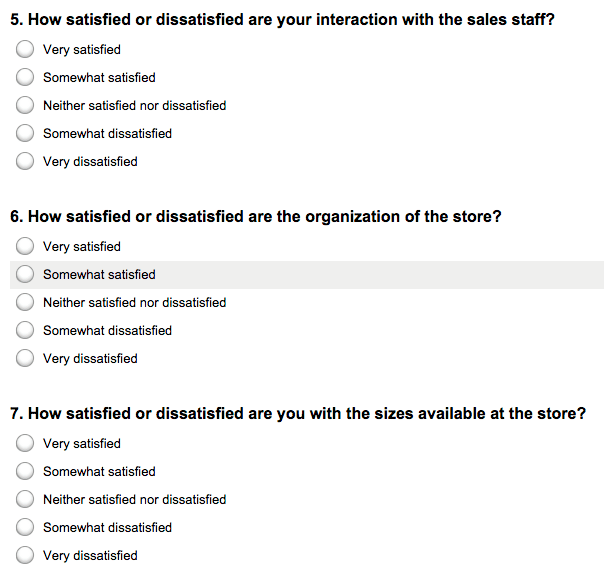The image size is (604, 583).
Task: Select Somewhat dissatisfied for sizes available
Action: (x=25, y=527)
